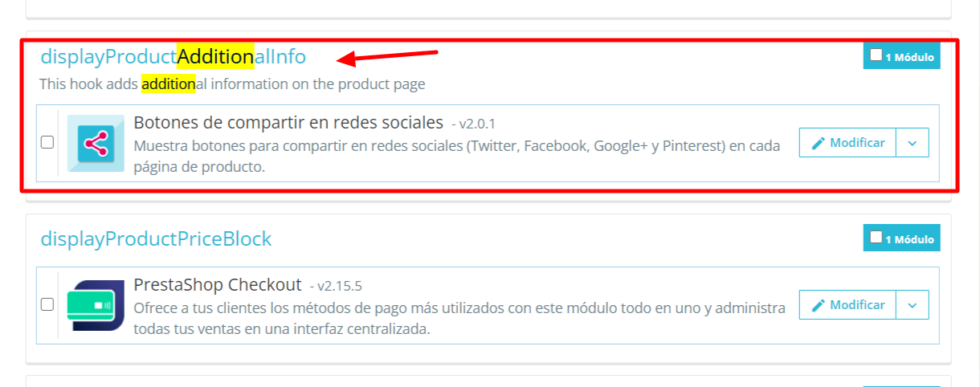The width and height of the screenshot is (980, 387).
Task: Tick the PrestaShop Checkout module checkbox
Action: [x=47, y=304]
